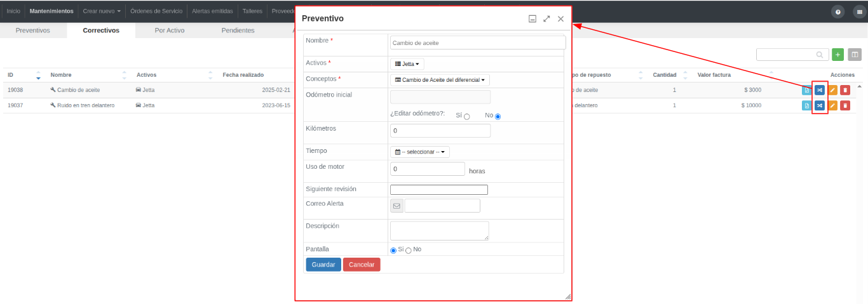Sort table by the ID column arrows

coord(38,75)
